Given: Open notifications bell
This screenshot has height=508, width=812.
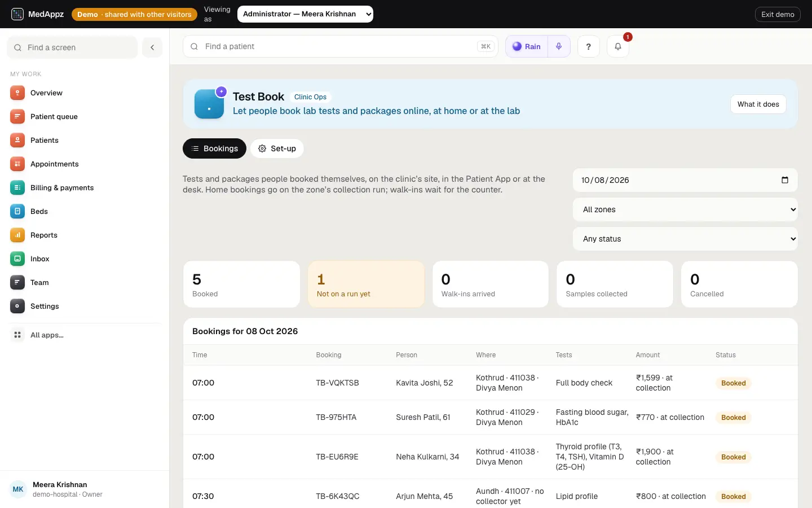Looking at the screenshot, I should click(618, 46).
